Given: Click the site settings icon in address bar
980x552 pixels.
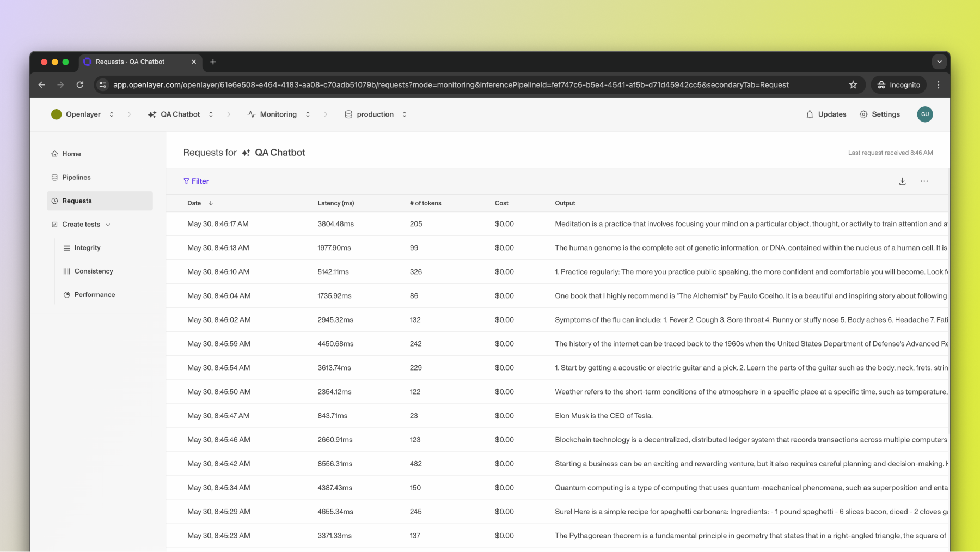Looking at the screenshot, I should click(103, 84).
